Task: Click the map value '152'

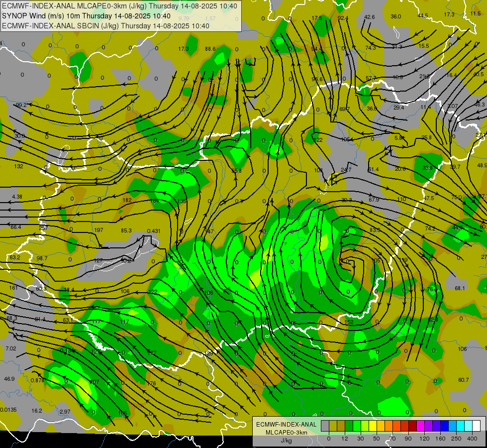Action: pos(349,323)
